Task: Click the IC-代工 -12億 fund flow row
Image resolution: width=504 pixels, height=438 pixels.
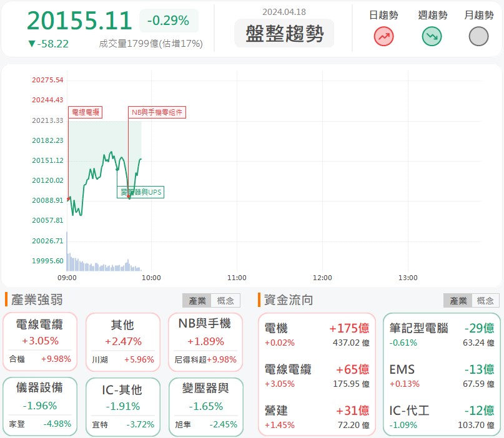Action: (442, 417)
